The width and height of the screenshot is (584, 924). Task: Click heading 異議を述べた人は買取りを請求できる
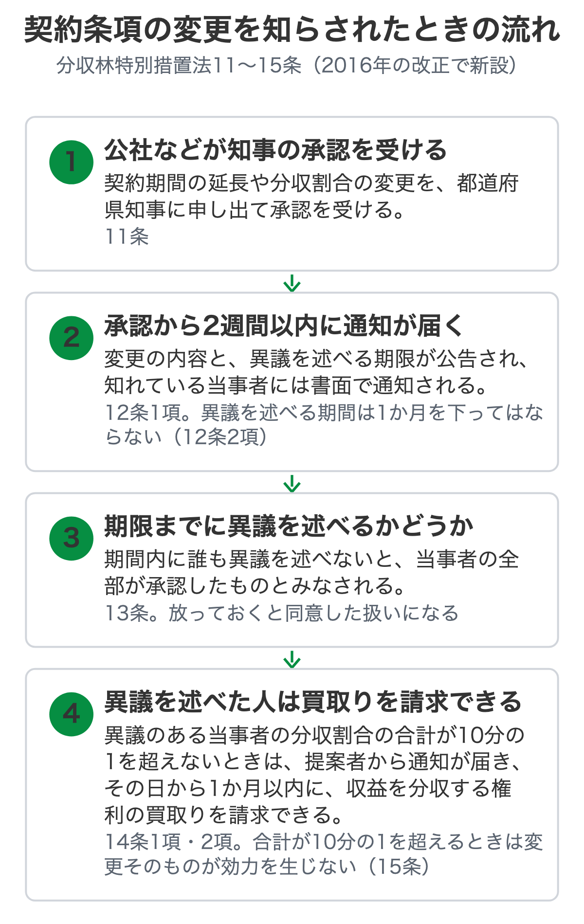coord(313,701)
